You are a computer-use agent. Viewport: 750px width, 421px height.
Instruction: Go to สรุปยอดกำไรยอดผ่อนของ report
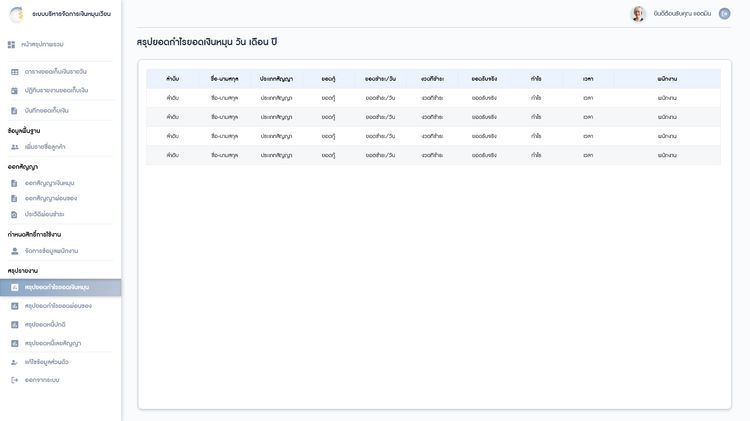(58, 305)
